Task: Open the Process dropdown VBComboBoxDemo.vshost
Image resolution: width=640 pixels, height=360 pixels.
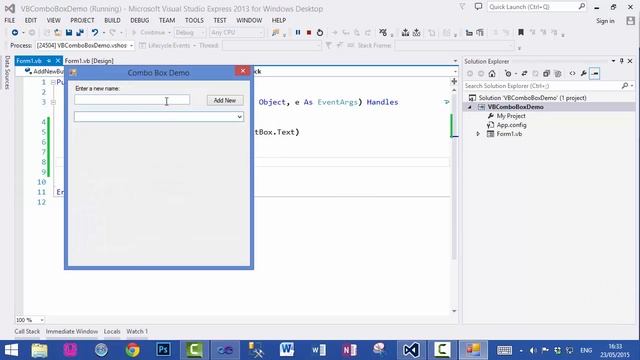Action: point(84,45)
